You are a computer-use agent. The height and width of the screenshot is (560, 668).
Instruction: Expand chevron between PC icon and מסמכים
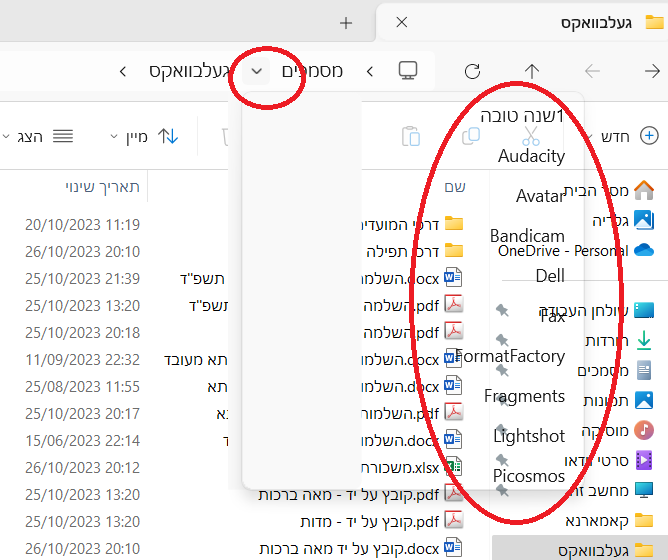(x=370, y=71)
